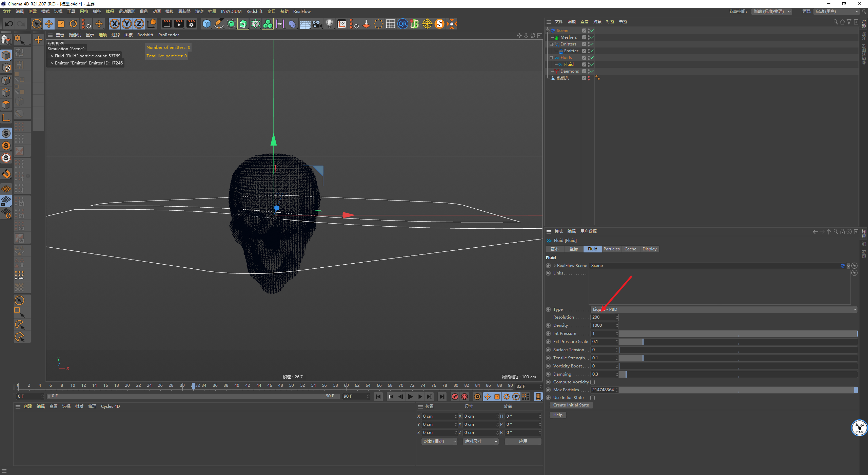868x475 pixels.
Task: Enable the Use Initial State checkbox
Action: pos(593,398)
